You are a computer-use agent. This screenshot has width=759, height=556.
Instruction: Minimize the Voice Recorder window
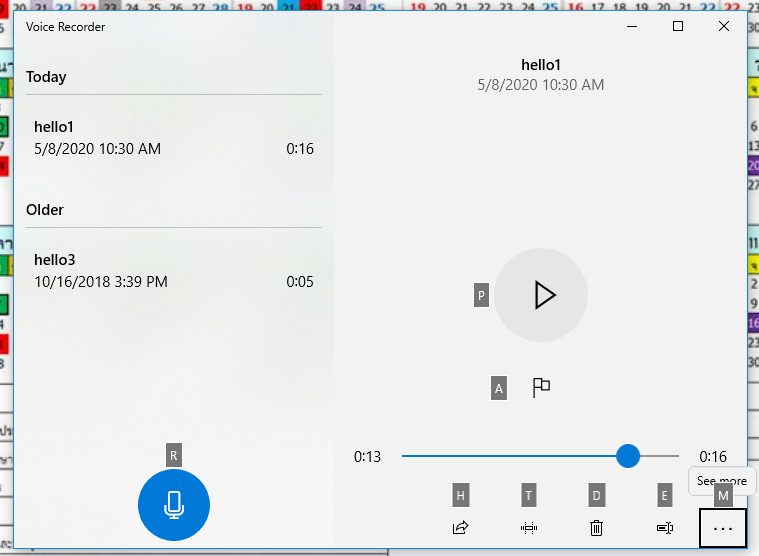[x=631, y=27]
